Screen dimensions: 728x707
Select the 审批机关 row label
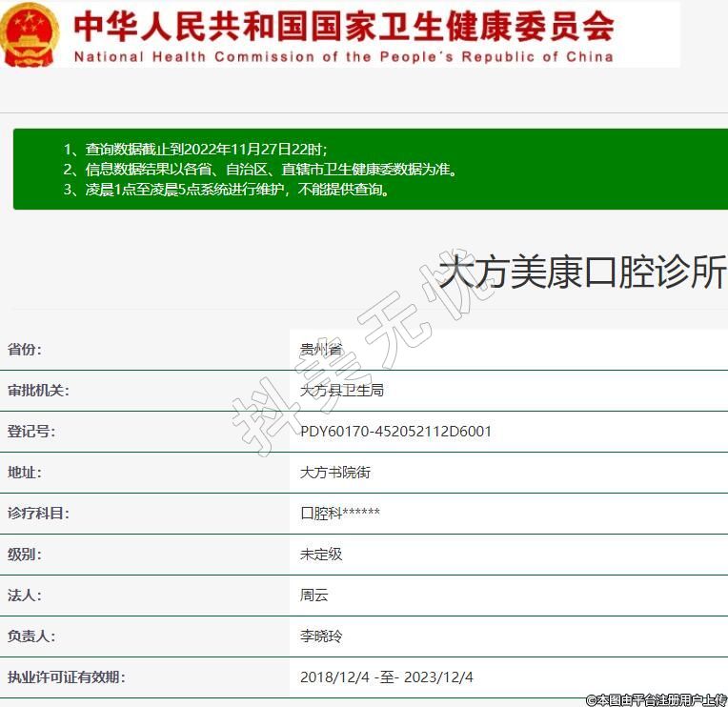[38, 391]
